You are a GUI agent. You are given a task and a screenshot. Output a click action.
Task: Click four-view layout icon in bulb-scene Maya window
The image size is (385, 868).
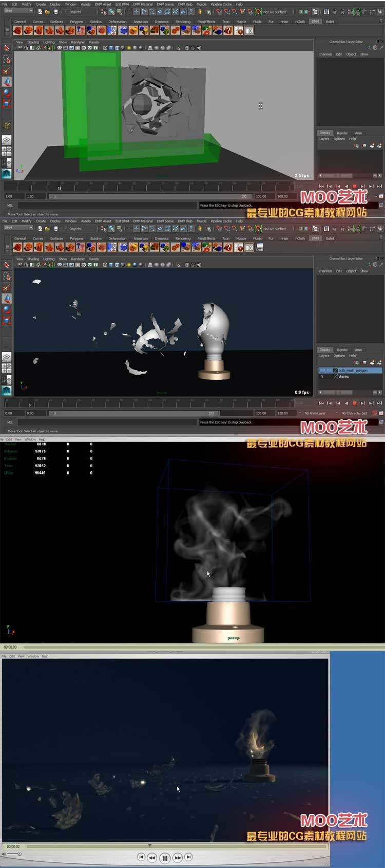[7, 368]
